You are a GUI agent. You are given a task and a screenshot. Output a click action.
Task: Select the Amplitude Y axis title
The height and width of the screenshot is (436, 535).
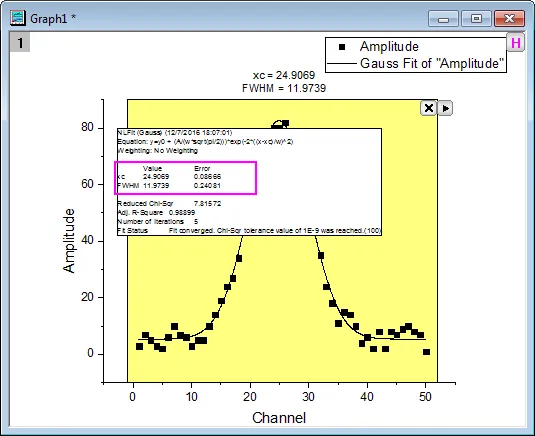tap(69, 241)
